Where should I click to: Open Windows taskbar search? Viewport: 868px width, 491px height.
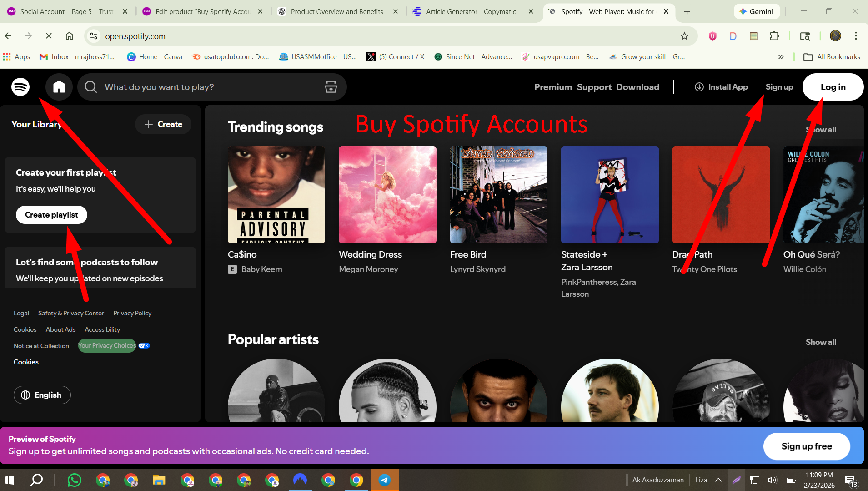[x=36, y=480]
